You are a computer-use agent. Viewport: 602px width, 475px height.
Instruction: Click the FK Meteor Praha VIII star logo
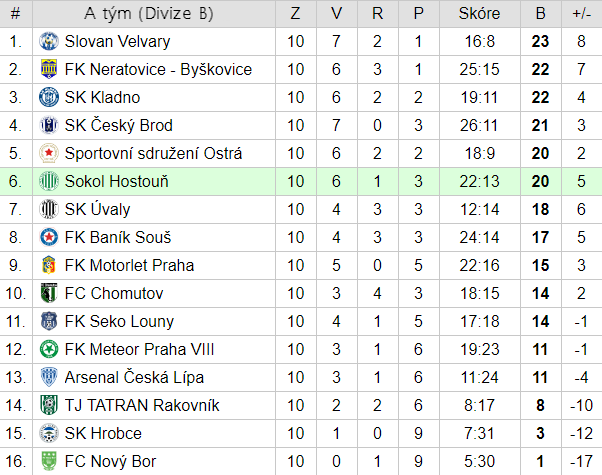tap(49, 350)
